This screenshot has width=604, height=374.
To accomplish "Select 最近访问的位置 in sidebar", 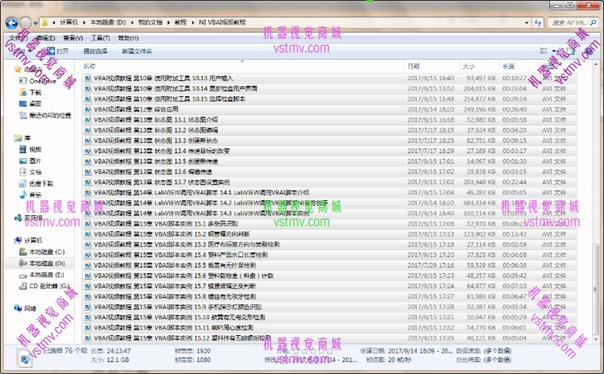I will coord(45,115).
